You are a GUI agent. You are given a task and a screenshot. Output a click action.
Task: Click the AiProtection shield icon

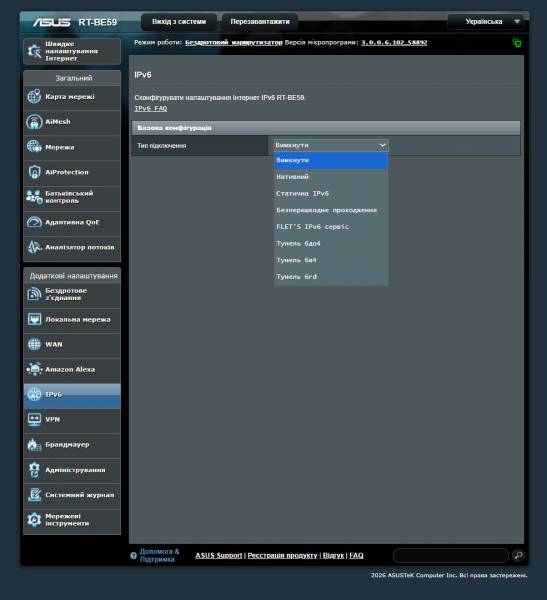34,172
